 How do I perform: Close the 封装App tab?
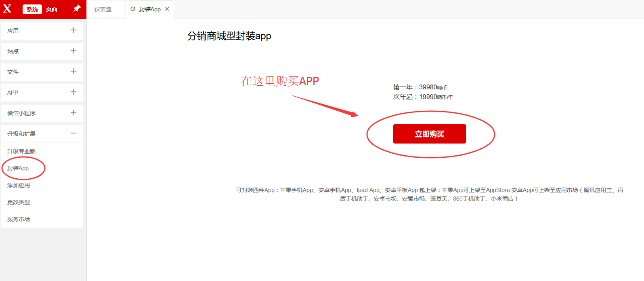click(167, 9)
